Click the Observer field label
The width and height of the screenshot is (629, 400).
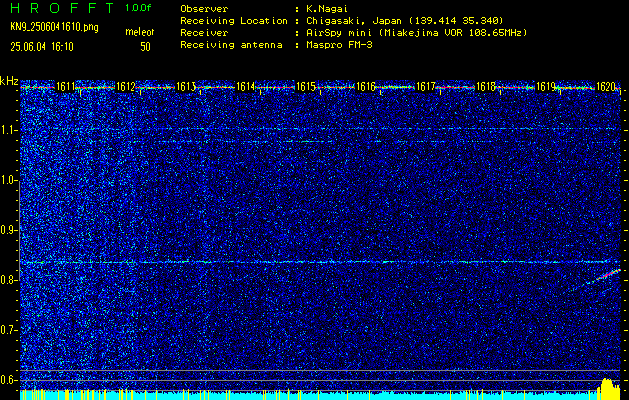click(204, 8)
